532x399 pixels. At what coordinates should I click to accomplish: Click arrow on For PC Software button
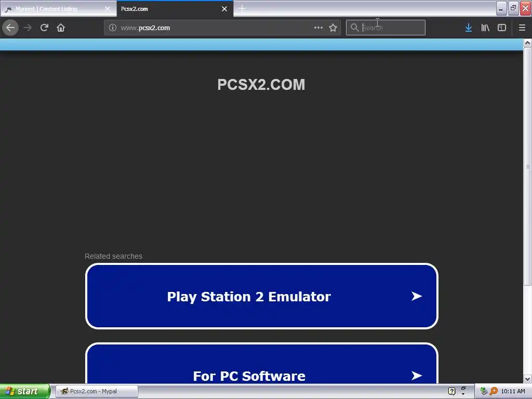click(x=416, y=375)
